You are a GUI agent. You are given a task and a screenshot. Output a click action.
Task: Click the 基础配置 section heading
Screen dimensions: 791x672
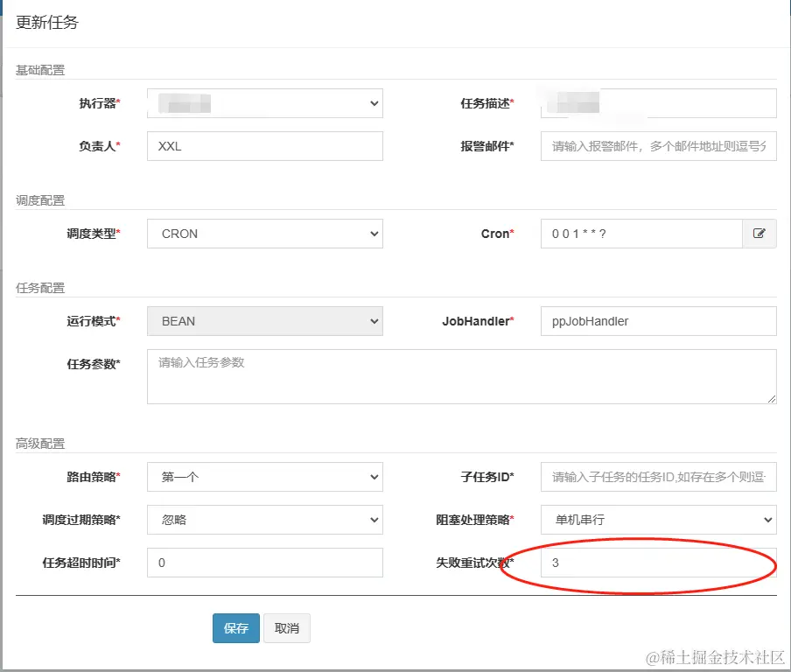click(x=40, y=70)
